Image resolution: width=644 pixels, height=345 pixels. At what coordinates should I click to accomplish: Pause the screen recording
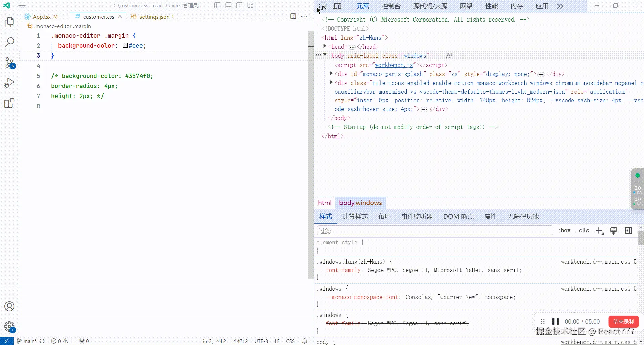tap(556, 322)
